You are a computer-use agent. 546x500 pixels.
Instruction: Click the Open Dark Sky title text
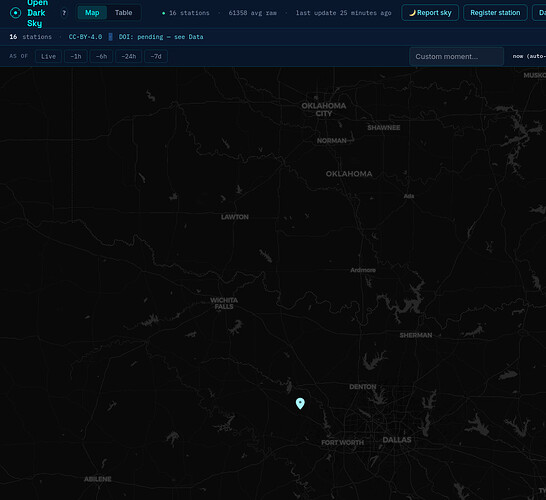(38, 13)
